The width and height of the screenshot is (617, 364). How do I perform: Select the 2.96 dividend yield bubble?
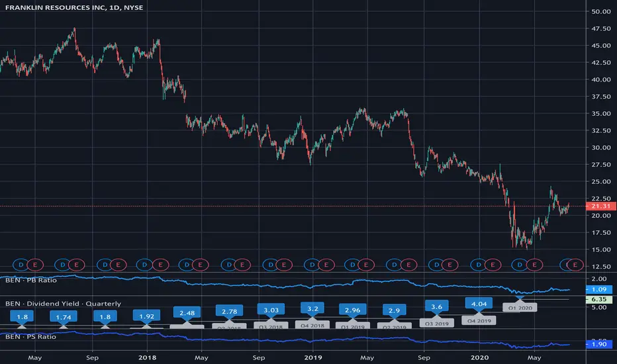pyautogui.click(x=353, y=310)
